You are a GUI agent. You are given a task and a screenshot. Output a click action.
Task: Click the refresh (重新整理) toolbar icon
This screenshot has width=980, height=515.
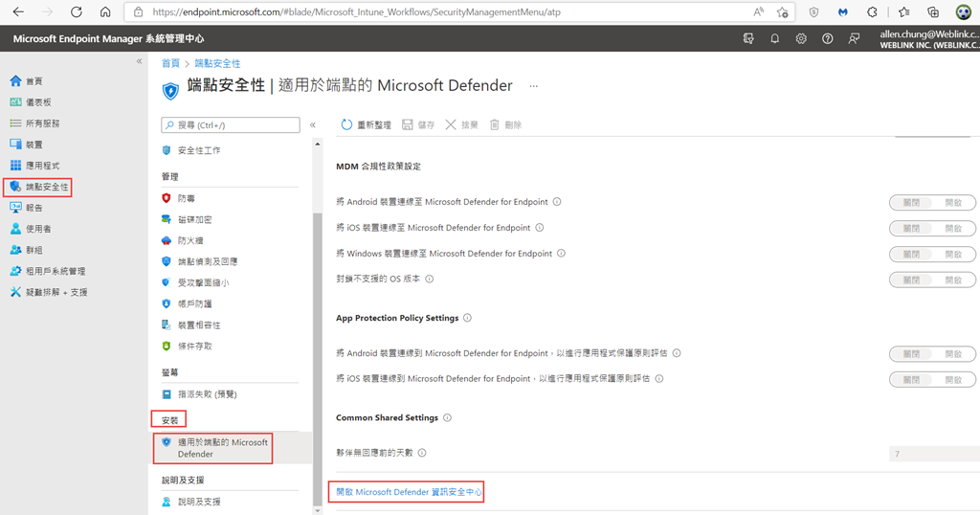point(346,125)
